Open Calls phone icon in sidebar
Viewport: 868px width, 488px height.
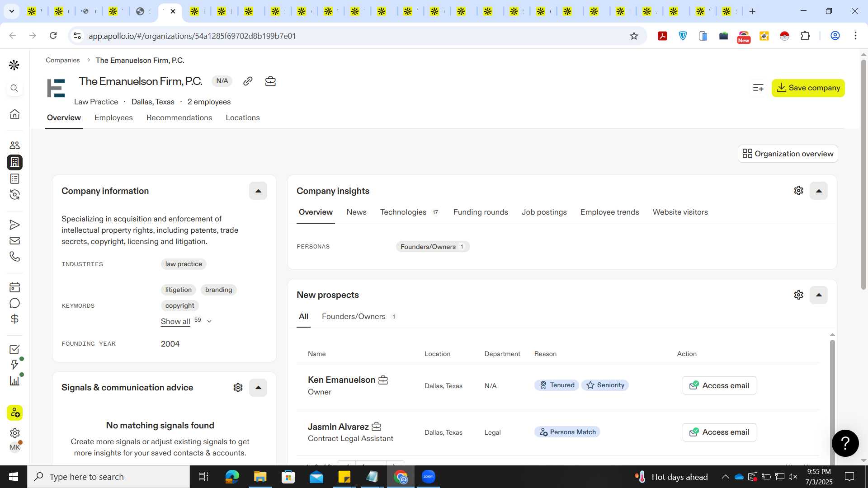coord(14,257)
